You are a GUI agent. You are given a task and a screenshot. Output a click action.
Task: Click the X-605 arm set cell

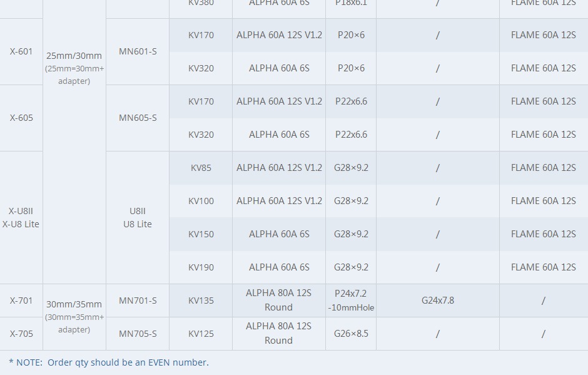(21, 118)
